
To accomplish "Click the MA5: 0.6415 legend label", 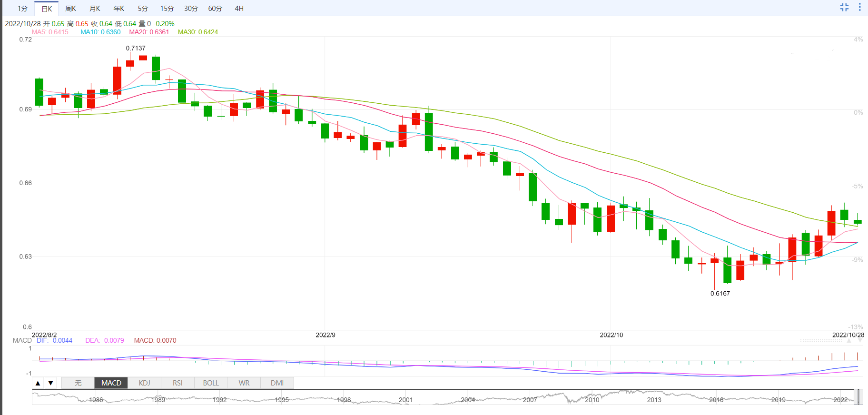I will [x=50, y=32].
